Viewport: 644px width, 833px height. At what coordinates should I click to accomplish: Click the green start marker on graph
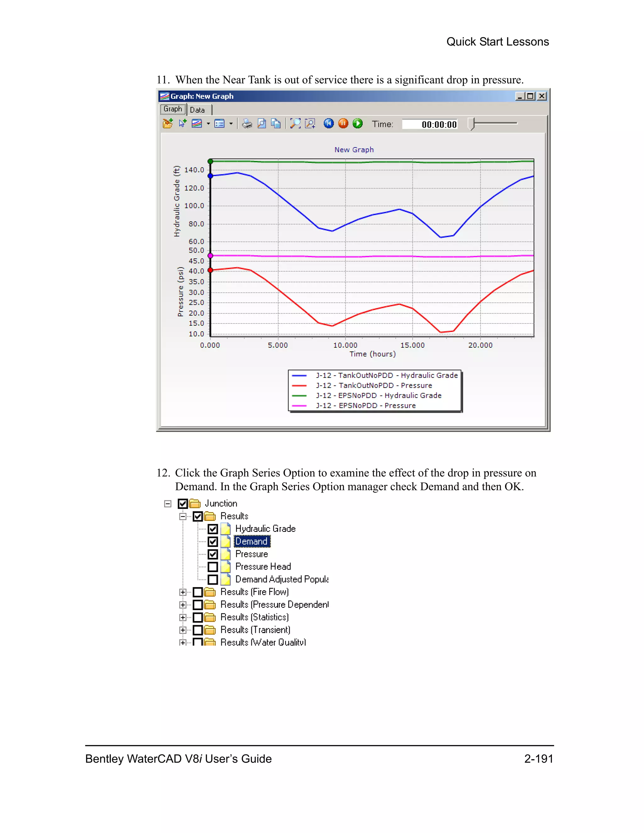210,161
